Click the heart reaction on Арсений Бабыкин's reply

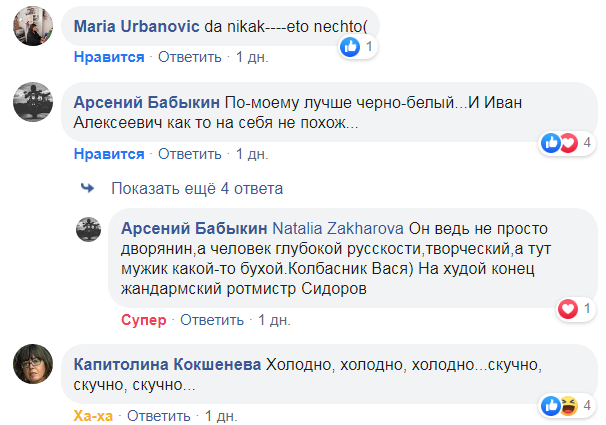tap(568, 309)
